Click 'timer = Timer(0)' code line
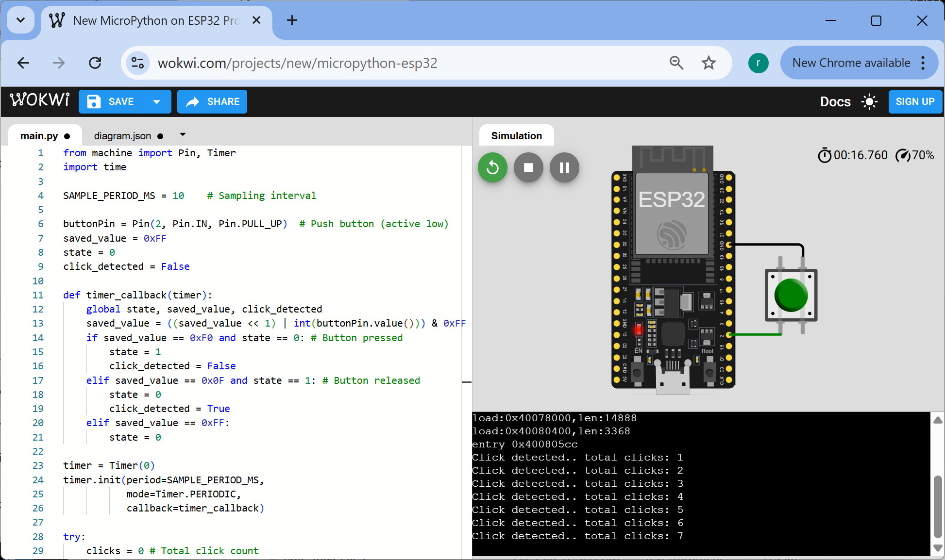Image resolution: width=945 pixels, height=560 pixels. pos(109,465)
